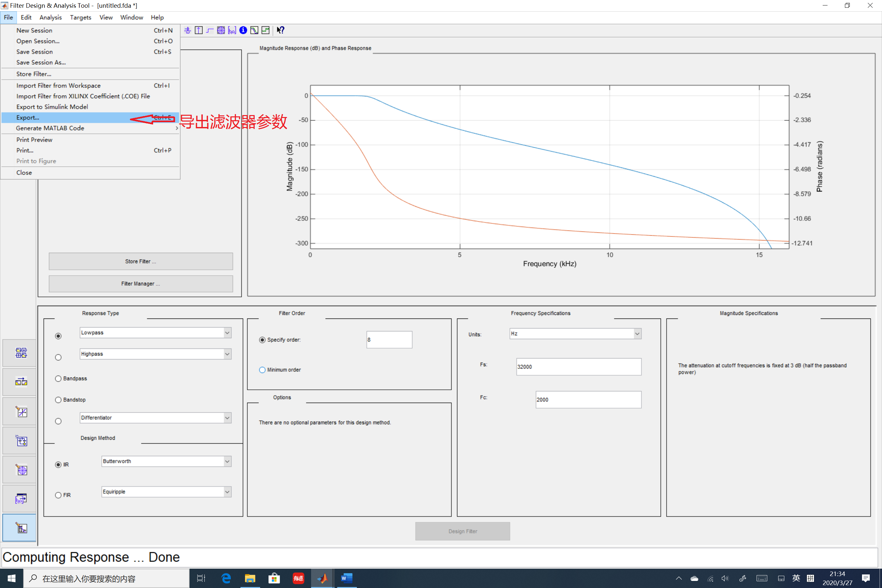
Task: Open the Pole/Zero Editor sidebar panel
Action: point(21,470)
